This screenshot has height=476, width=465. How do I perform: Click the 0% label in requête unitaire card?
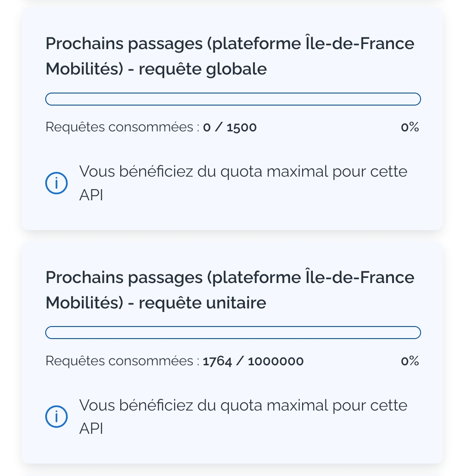tap(409, 361)
